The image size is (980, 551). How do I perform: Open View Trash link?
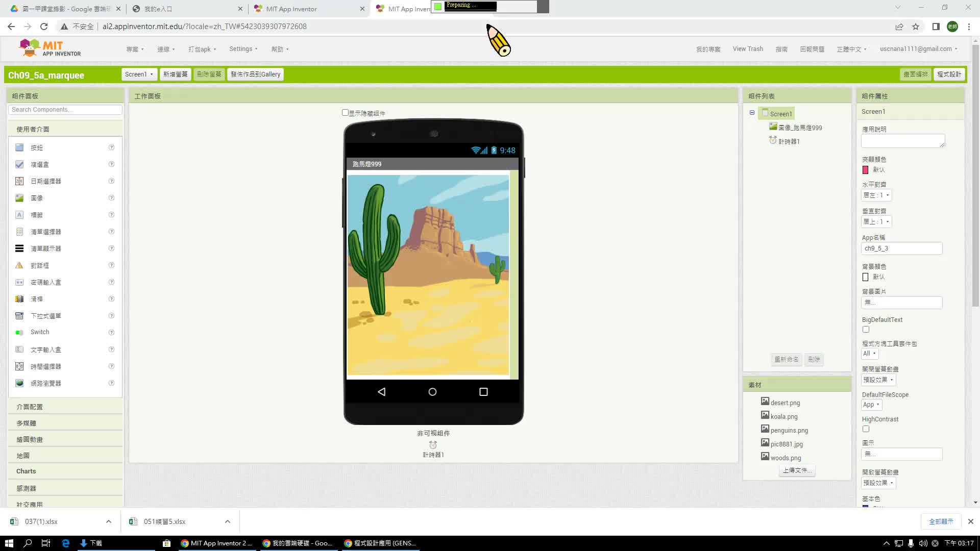[x=748, y=49]
